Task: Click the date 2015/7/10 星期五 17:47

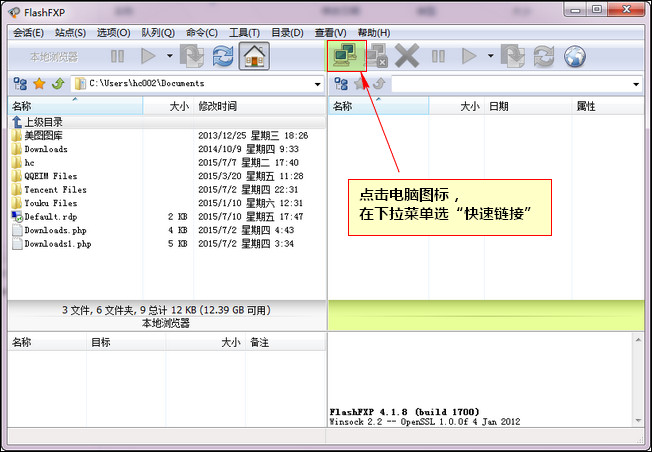Action: [251, 217]
